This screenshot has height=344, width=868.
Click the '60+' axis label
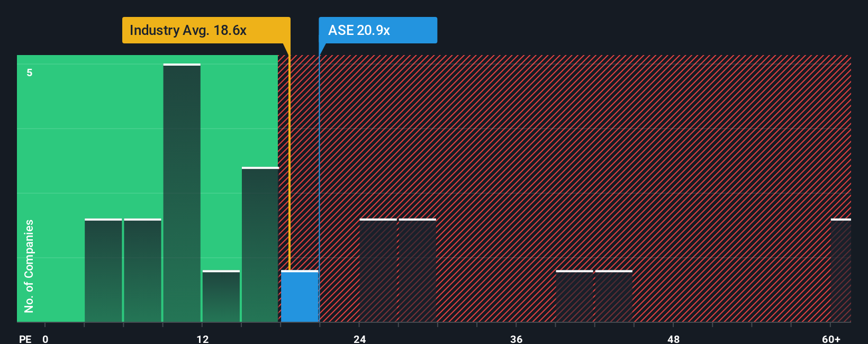pos(831,339)
